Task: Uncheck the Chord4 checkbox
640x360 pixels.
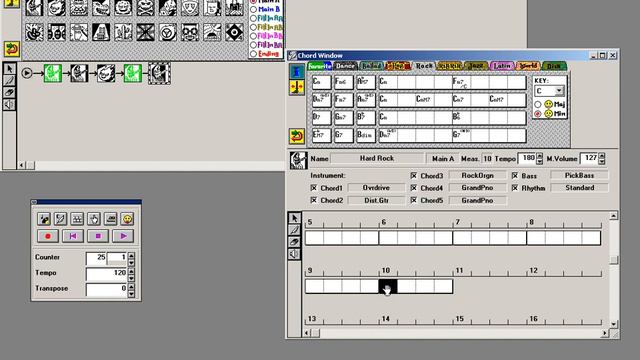Action: [413, 188]
